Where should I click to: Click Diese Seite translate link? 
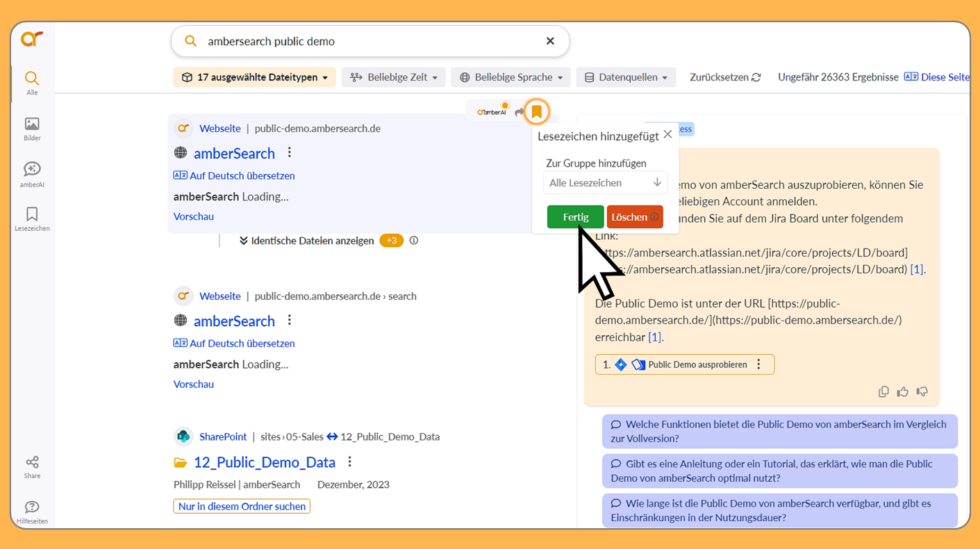point(936,77)
